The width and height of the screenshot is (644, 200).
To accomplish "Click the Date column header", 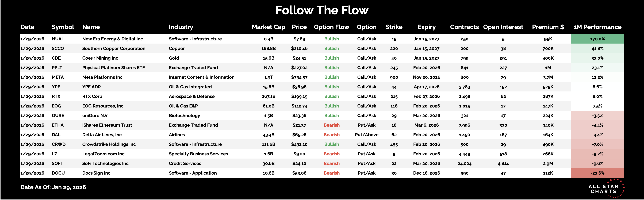I will [27, 27].
